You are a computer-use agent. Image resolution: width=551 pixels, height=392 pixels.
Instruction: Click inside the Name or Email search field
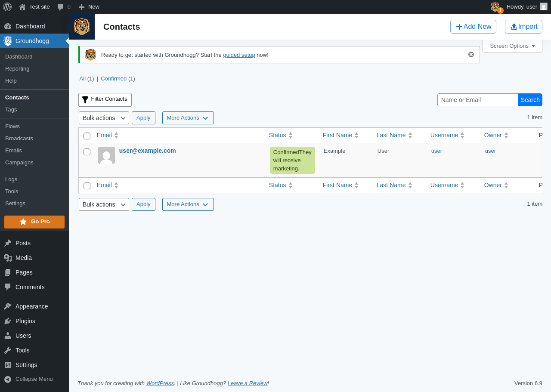coord(478,100)
